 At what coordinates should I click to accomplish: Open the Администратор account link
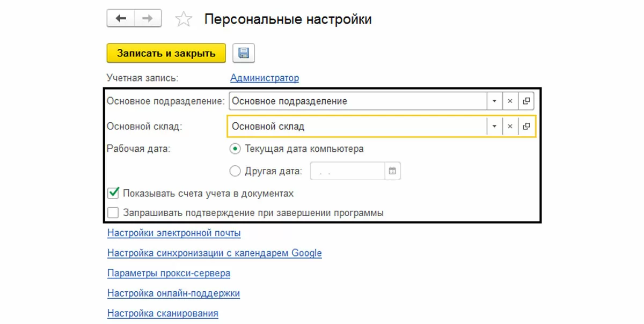click(265, 78)
